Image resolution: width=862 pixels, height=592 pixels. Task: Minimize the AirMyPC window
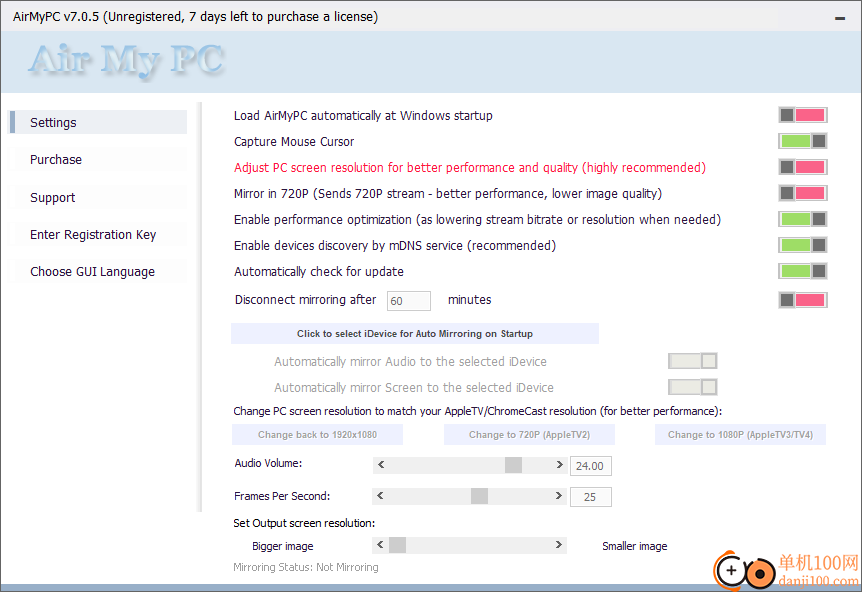click(839, 18)
